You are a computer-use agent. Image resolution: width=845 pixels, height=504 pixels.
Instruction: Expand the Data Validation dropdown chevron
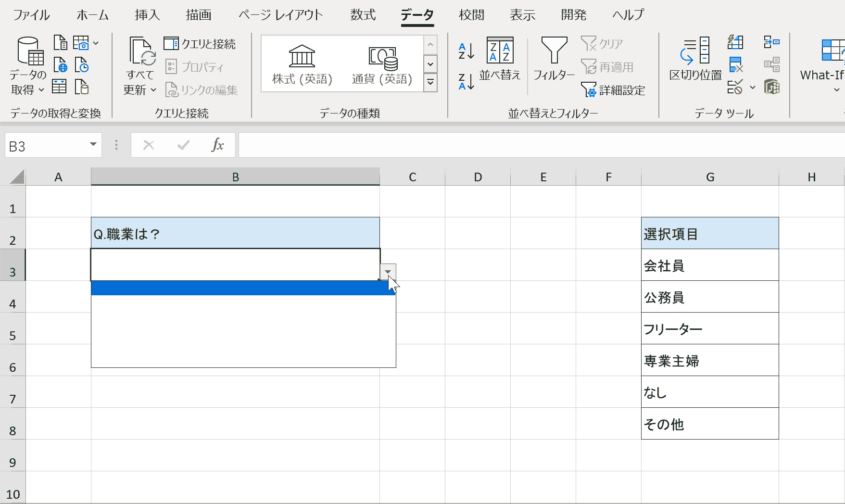pyautogui.click(x=753, y=88)
